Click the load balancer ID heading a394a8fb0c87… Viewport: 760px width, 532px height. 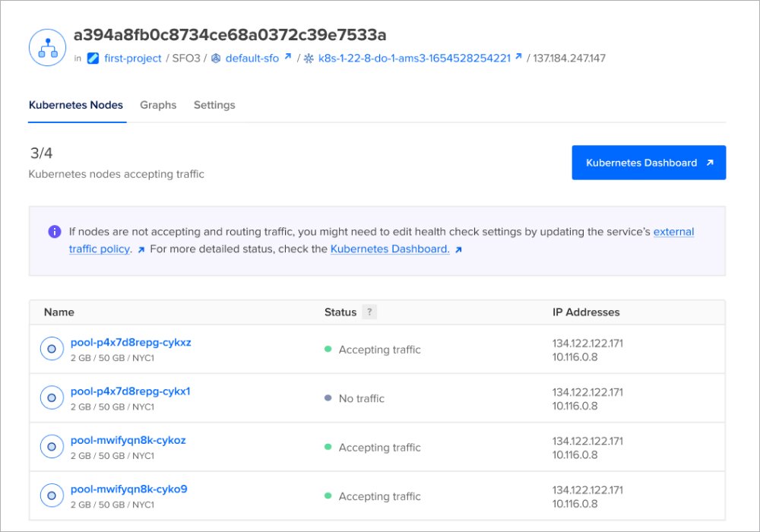coord(230,35)
